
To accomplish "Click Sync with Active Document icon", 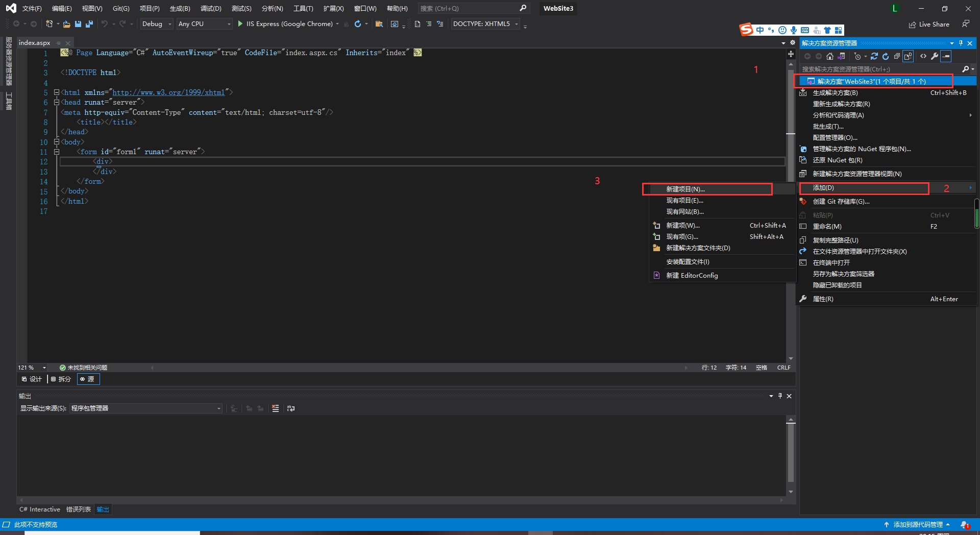I will 874,56.
